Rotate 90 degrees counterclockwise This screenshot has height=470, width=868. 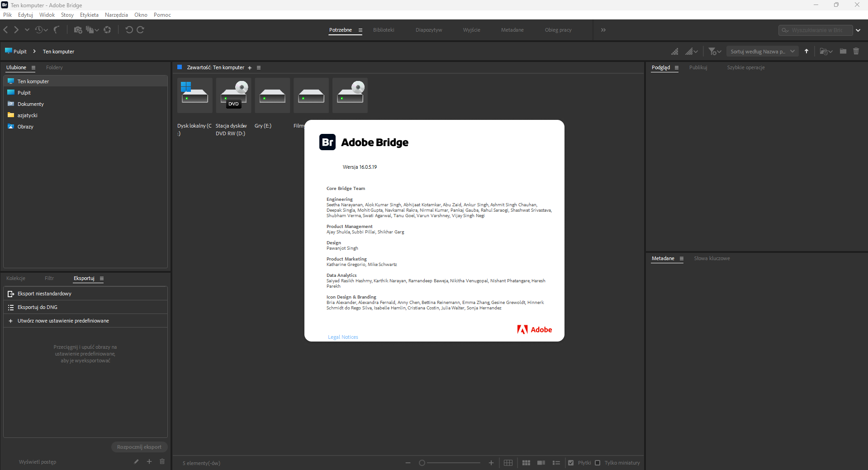(x=129, y=30)
